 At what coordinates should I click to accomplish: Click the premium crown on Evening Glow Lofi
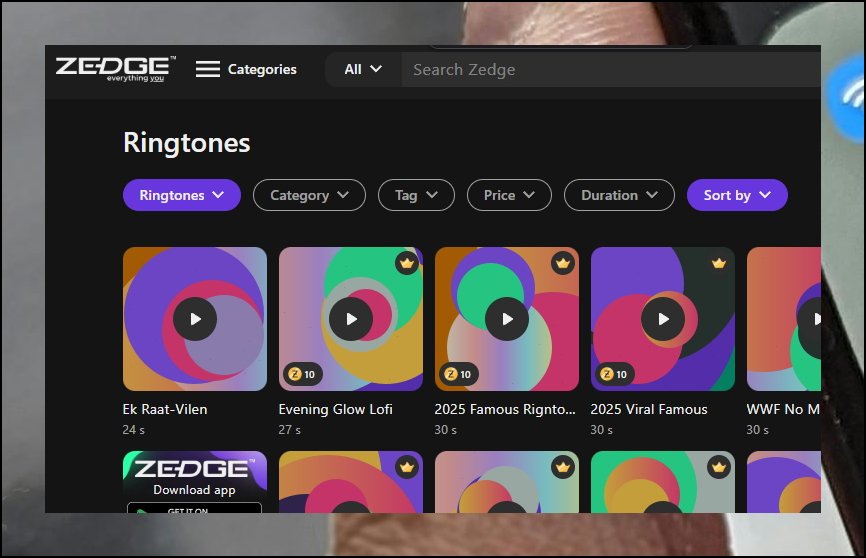pos(407,263)
